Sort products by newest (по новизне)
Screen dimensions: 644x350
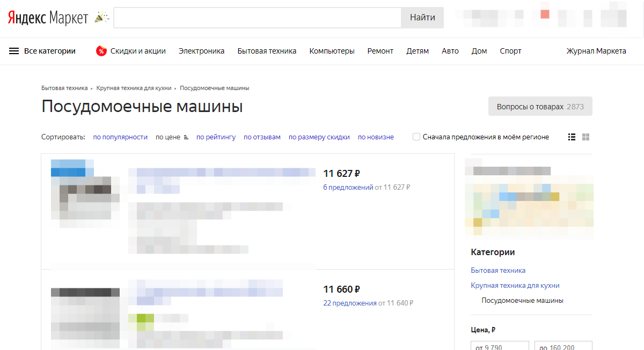[376, 137]
